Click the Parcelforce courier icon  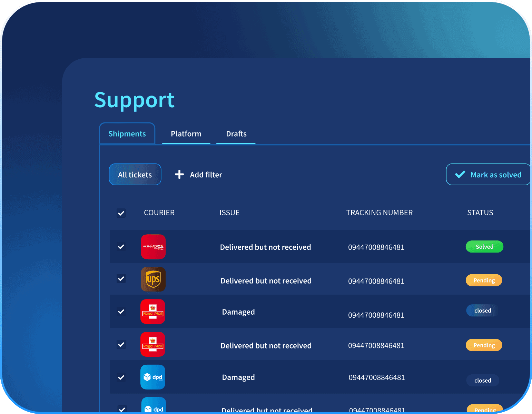click(153, 247)
